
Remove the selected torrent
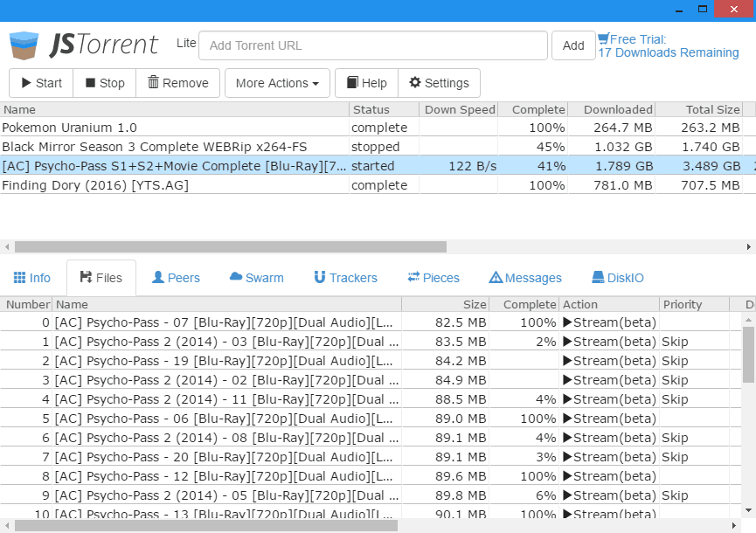coord(178,83)
